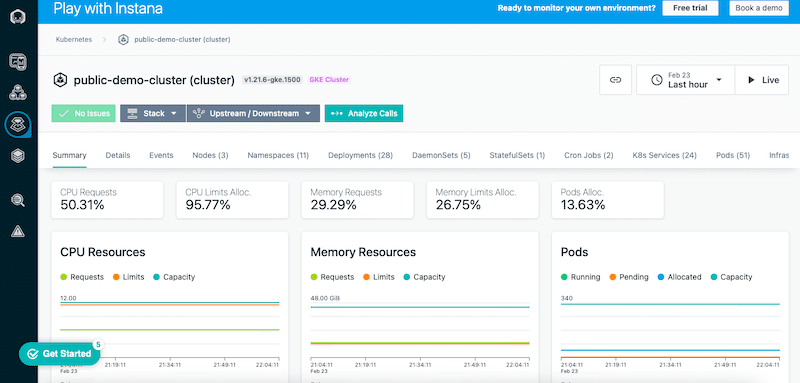Click the CPU Limits Alloc. 95.77% card
This screenshot has height=383, width=800.
click(x=232, y=199)
